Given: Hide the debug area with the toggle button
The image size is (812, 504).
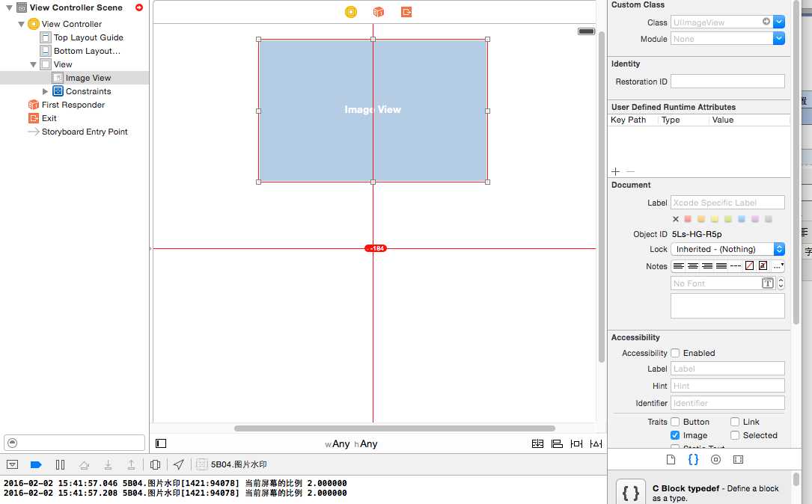Looking at the screenshot, I should (x=13, y=464).
